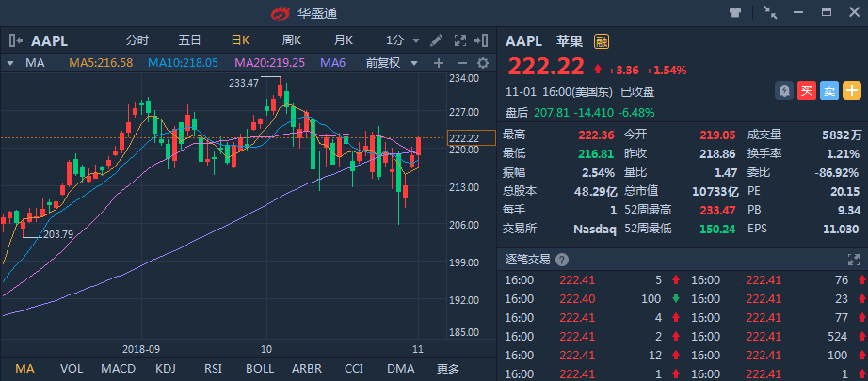Expand the chart to fullscreen
The width and height of the screenshot is (868, 381).
click(461, 40)
